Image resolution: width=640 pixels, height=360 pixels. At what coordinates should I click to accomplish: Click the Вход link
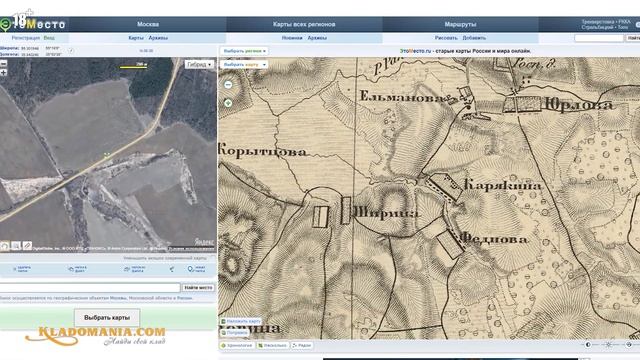pos(49,38)
